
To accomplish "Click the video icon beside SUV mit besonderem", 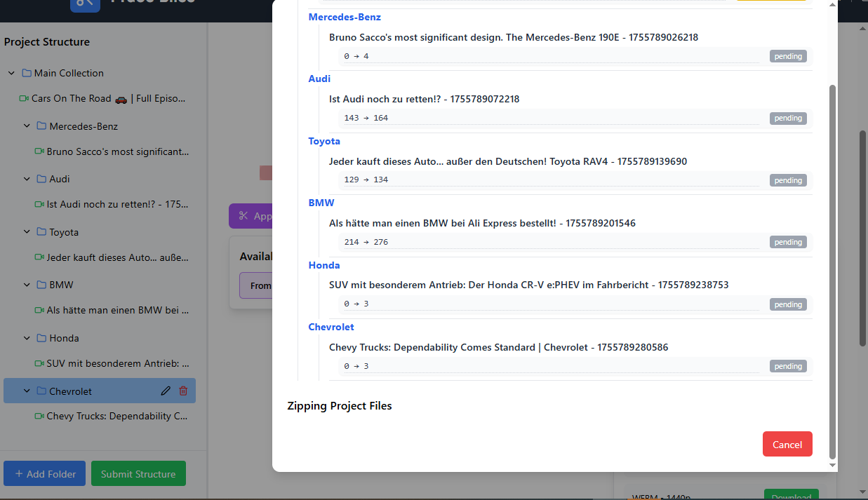I will pos(39,363).
